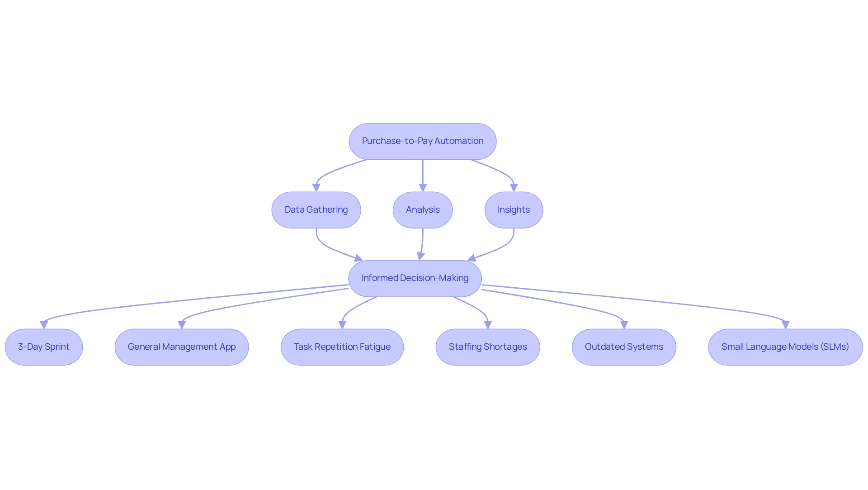Select the Analysis node
The width and height of the screenshot is (868, 490).
coord(417,209)
